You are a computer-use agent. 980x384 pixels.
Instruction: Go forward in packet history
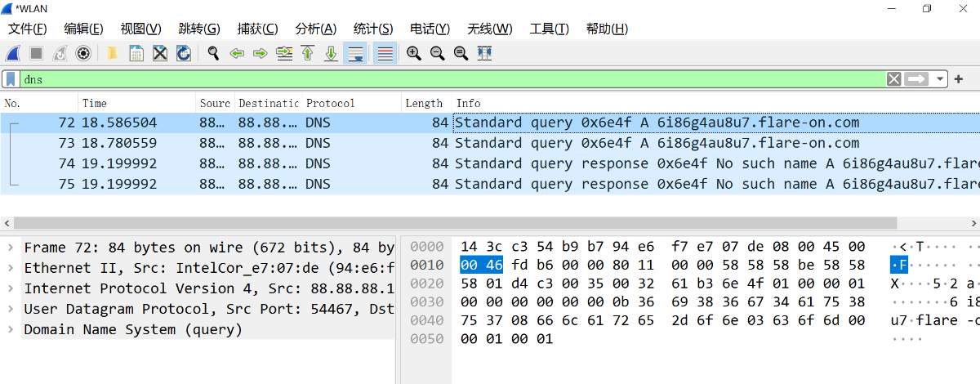pyautogui.click(x=261, y=54)
